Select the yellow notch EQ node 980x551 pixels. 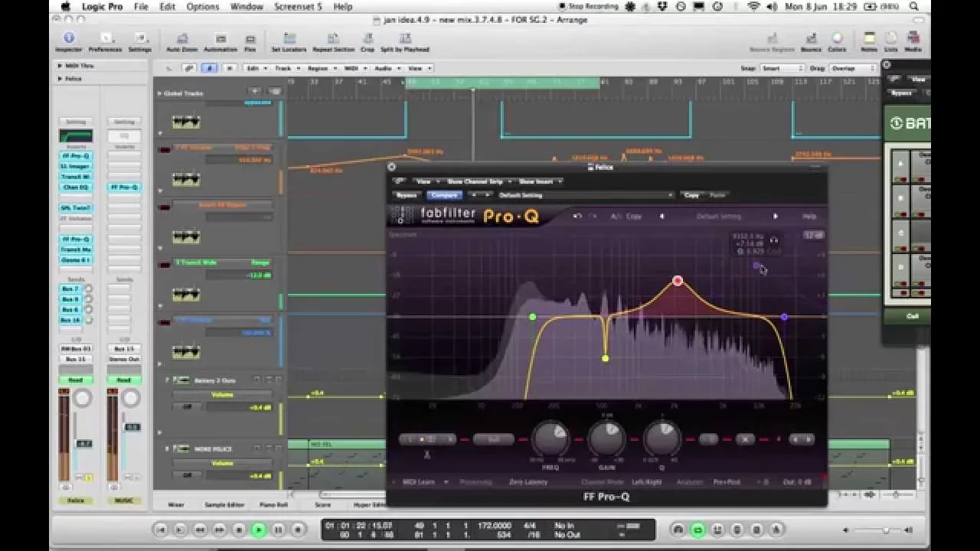[x=606, y=358]
